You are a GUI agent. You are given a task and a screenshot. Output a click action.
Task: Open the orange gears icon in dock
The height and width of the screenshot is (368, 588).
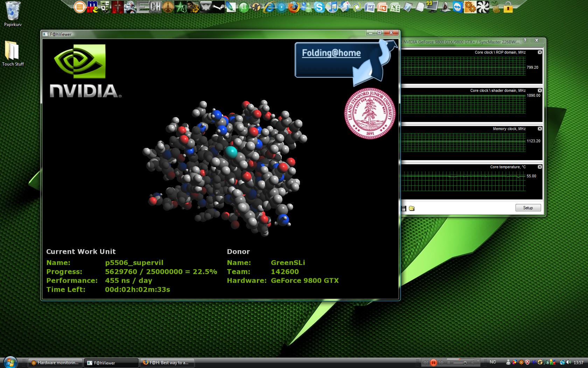[470, 7]
